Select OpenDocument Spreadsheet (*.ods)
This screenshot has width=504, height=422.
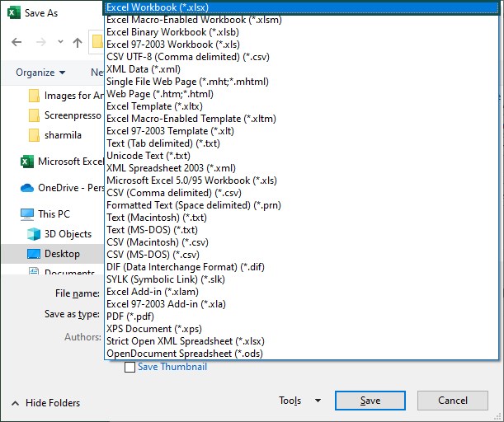[x=301, y=354]
